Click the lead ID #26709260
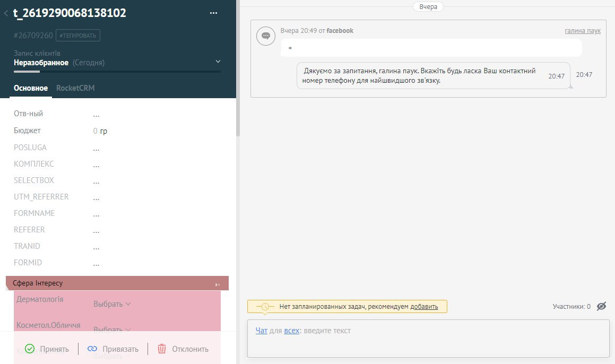 point(33,36)
